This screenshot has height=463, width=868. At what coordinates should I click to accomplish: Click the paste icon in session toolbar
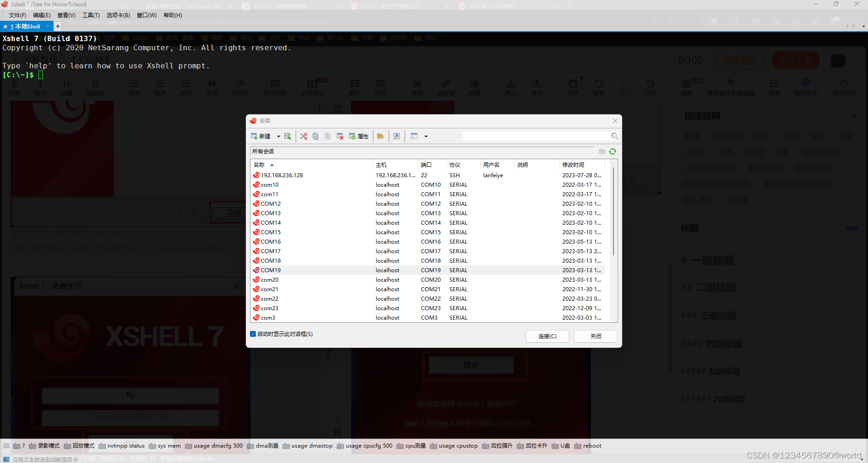tap(328, 136)
